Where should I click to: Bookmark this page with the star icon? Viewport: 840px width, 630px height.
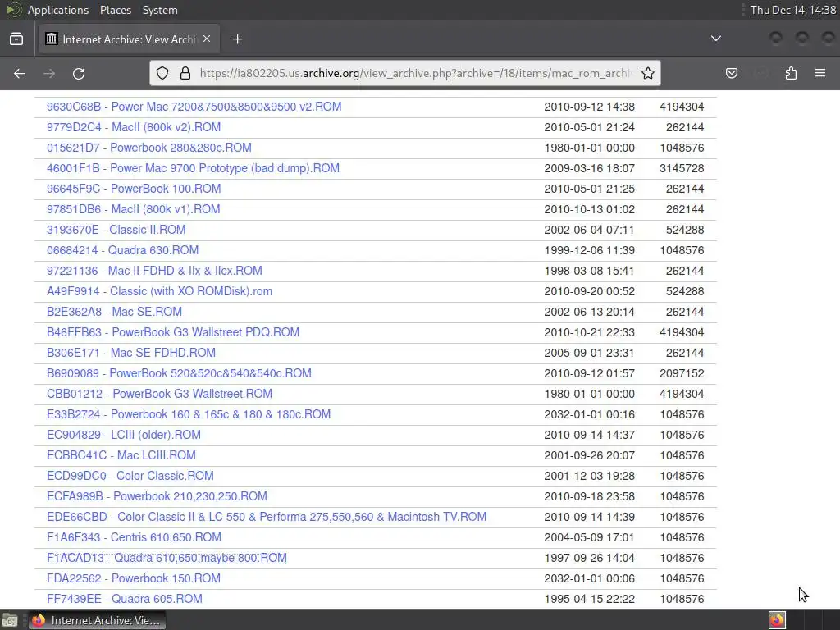(x=648, y=73)
